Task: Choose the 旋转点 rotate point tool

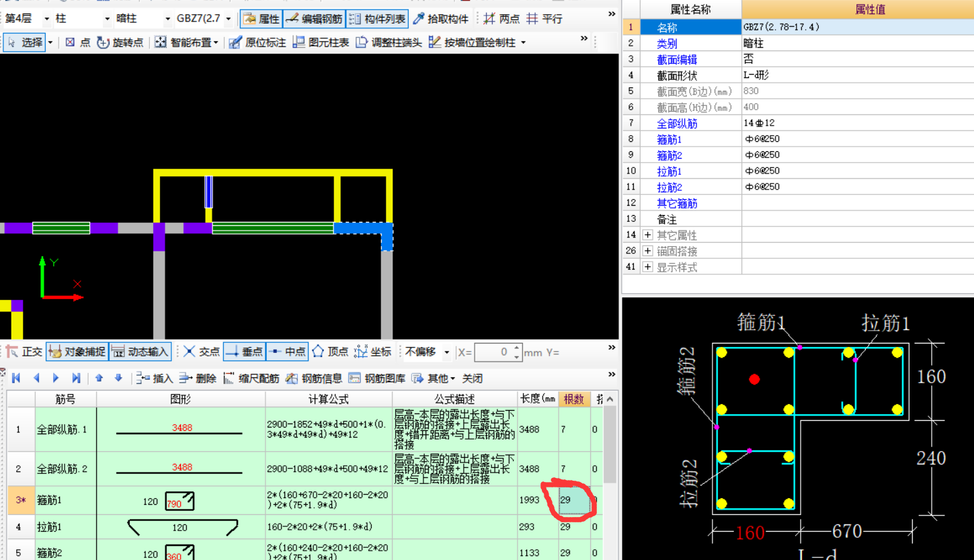Action: tap(120, 42)
